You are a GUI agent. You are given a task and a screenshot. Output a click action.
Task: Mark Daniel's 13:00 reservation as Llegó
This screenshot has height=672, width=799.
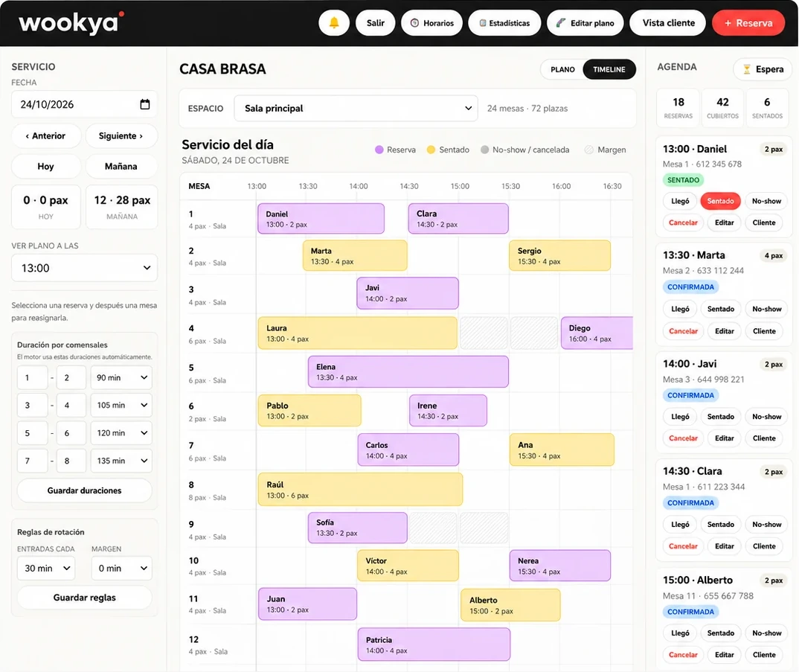[x=680, y=201]
